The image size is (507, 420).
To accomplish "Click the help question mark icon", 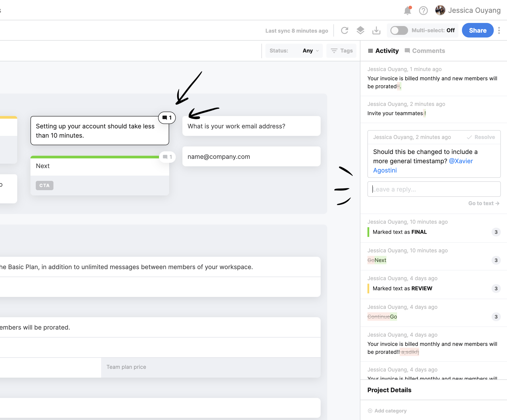I will click(423, 11).
